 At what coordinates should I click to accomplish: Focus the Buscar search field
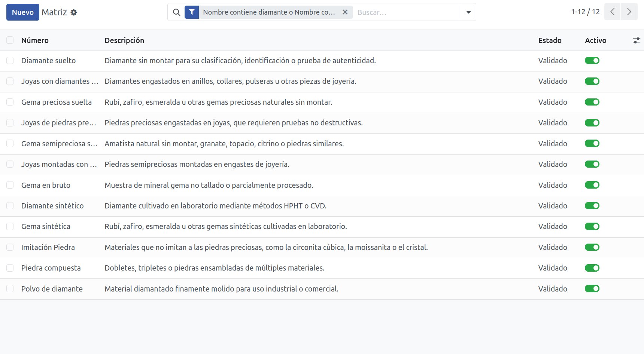pyautogui.click(x=407, y=12)
